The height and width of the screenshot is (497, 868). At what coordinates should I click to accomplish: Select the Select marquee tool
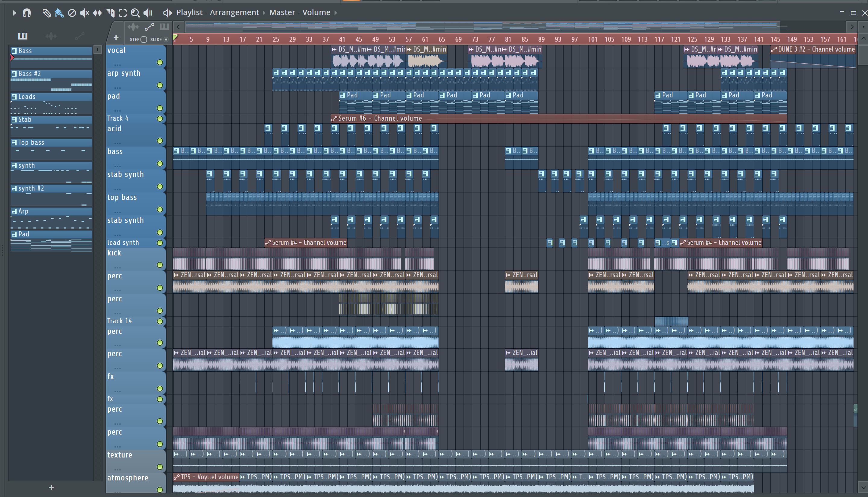[x=122, y=13]
